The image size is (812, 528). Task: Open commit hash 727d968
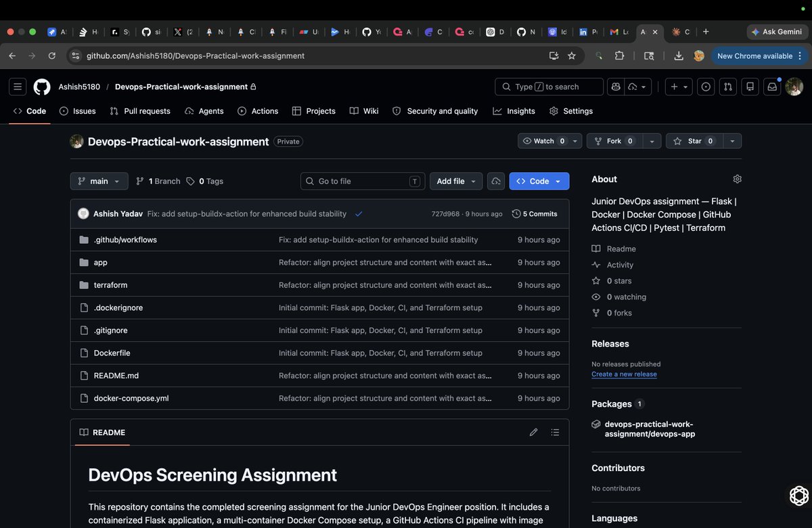445,214
